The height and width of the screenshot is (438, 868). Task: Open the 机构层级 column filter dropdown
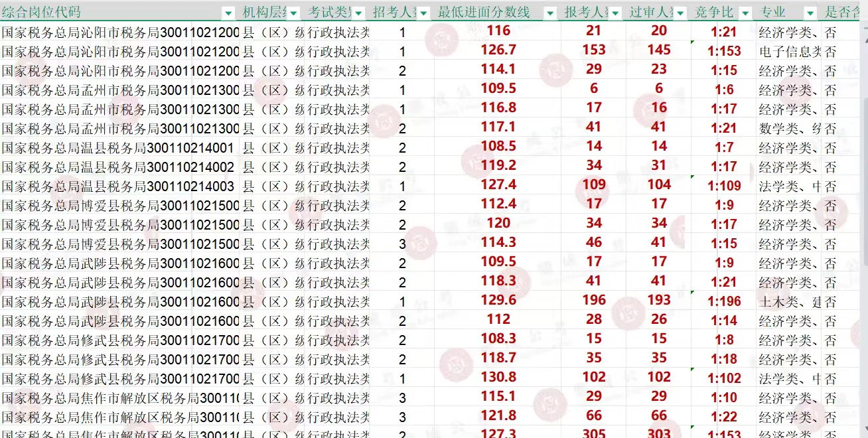pos(295,13)
